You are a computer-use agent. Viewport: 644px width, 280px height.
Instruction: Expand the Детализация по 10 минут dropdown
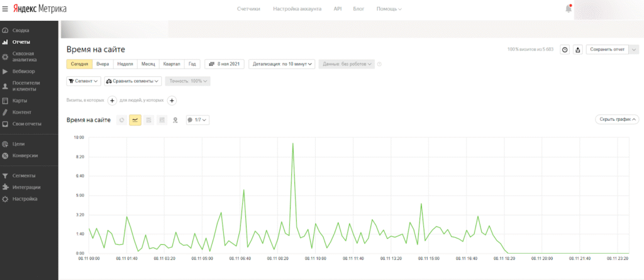pyautogui.click(x=282, y=64)
